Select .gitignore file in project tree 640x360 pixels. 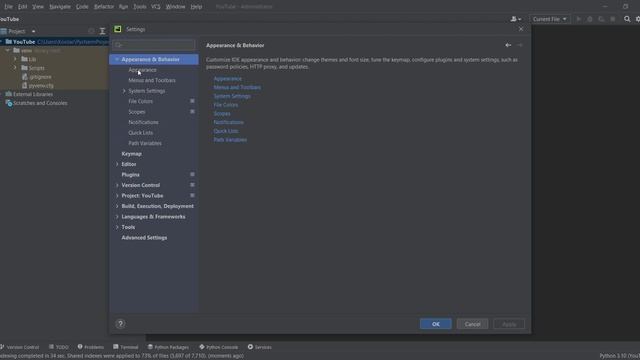40,77
